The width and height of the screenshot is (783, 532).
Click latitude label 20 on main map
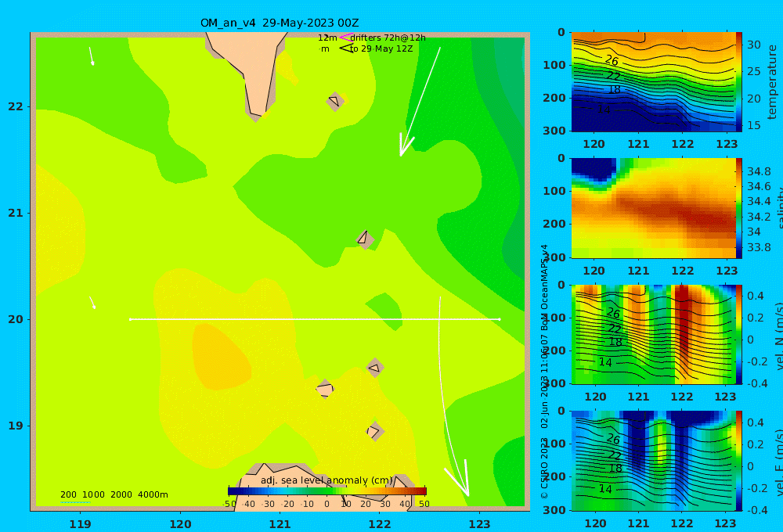(16, 319)
